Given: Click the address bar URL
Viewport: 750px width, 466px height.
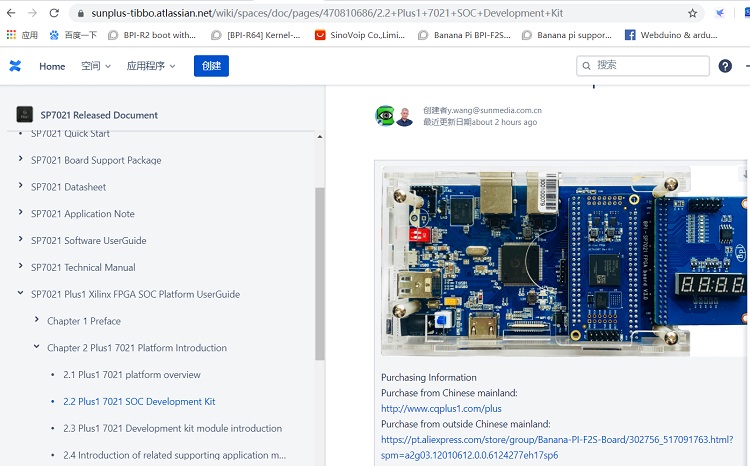Looking at the screenshot, I should click(327, 13).
